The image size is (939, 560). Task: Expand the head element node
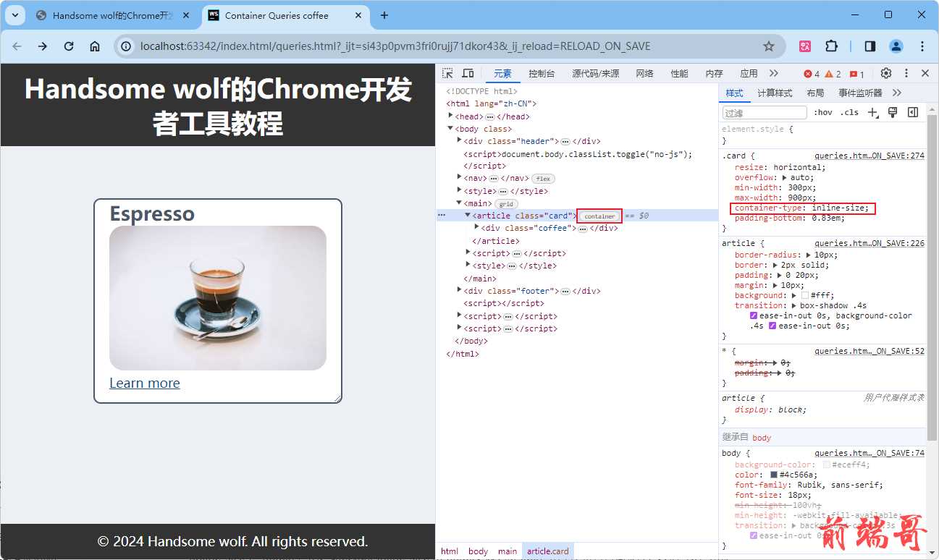pyautogui.click(x=451, y=116)
